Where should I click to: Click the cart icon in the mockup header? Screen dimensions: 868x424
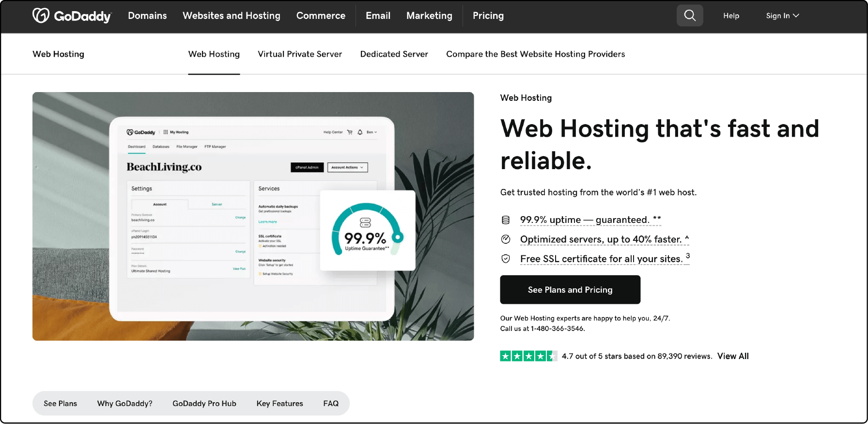[x=350, y=132]
